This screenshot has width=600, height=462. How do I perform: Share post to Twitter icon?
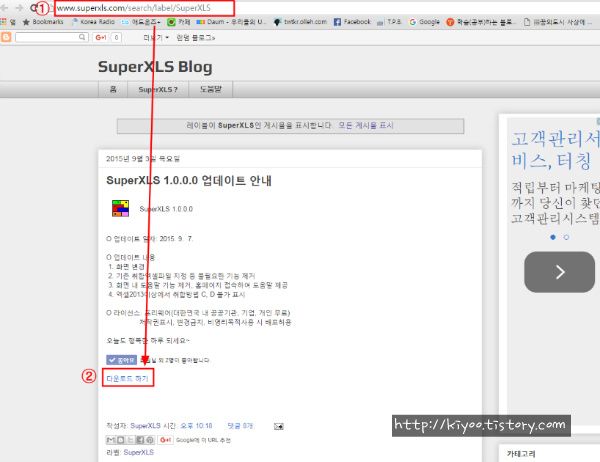(x=130, y=440)
